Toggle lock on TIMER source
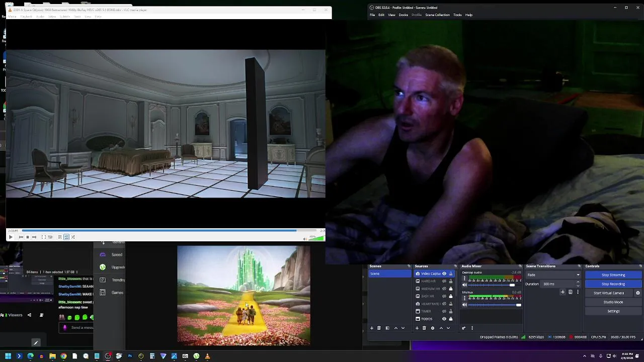The height and width of the screenshot is (362, 644). [x=451, y=311]
